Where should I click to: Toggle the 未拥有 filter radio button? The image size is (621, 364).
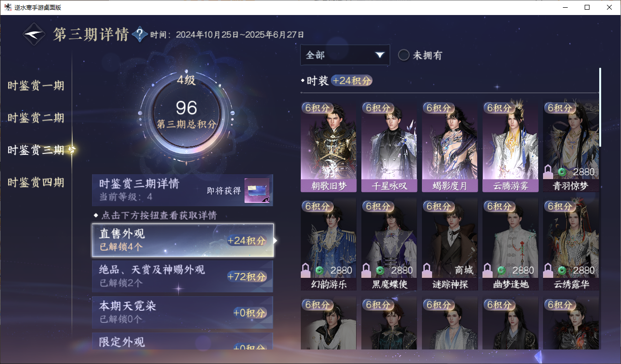404,55
